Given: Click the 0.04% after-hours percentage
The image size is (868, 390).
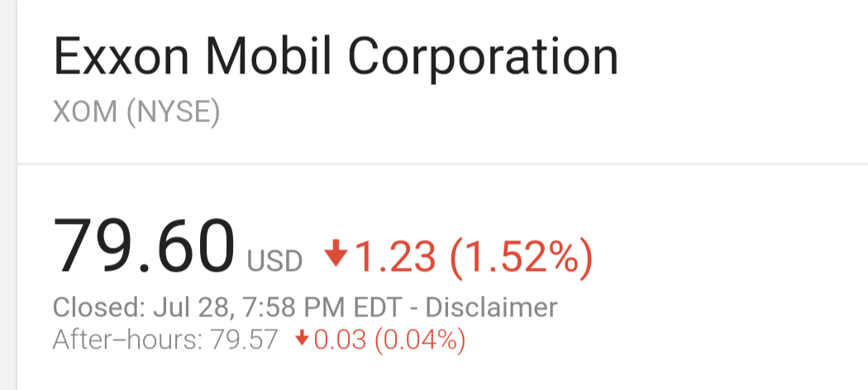Looking at the screenshot, I should pos(421,340).
